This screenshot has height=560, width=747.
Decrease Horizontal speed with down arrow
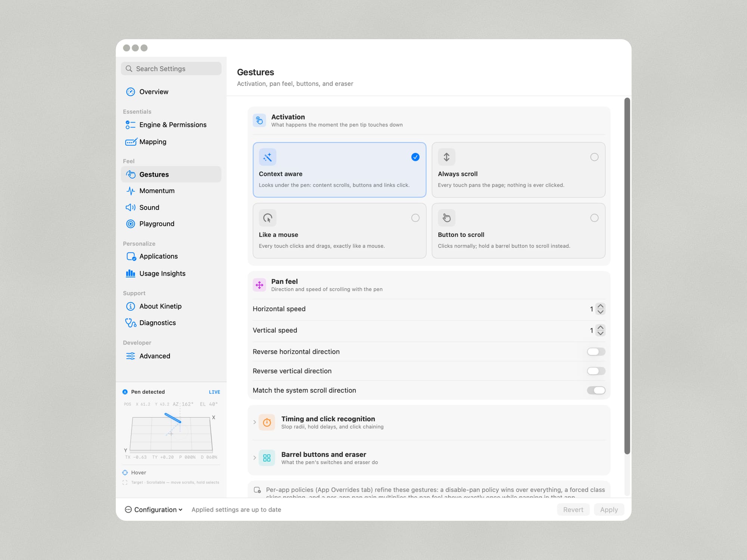point(600,312)
